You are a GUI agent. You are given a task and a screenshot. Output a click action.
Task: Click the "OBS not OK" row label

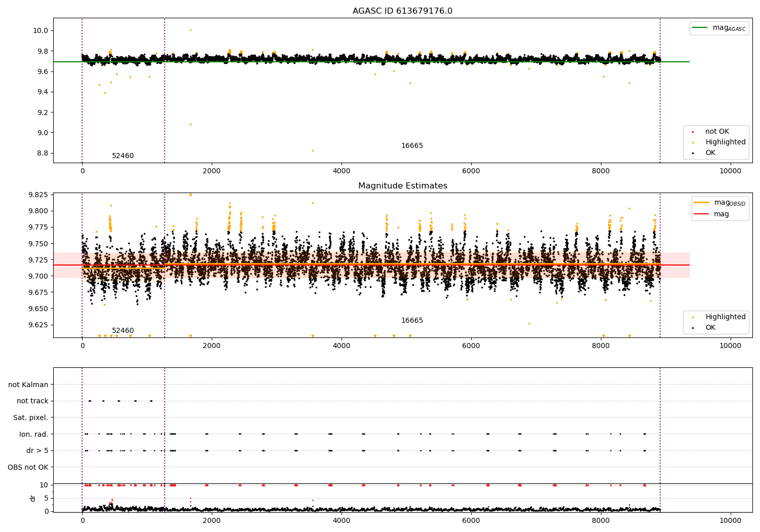coord(28,468)
